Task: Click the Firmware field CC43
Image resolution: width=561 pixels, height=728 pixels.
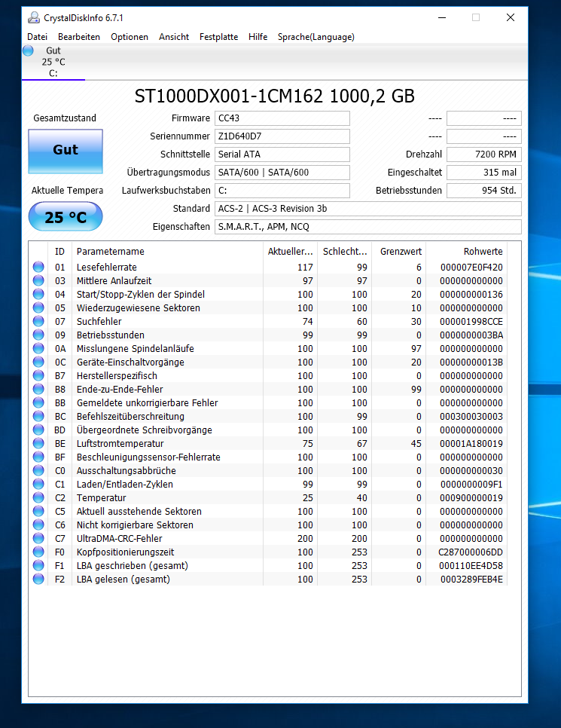Action: click(282, 118)
